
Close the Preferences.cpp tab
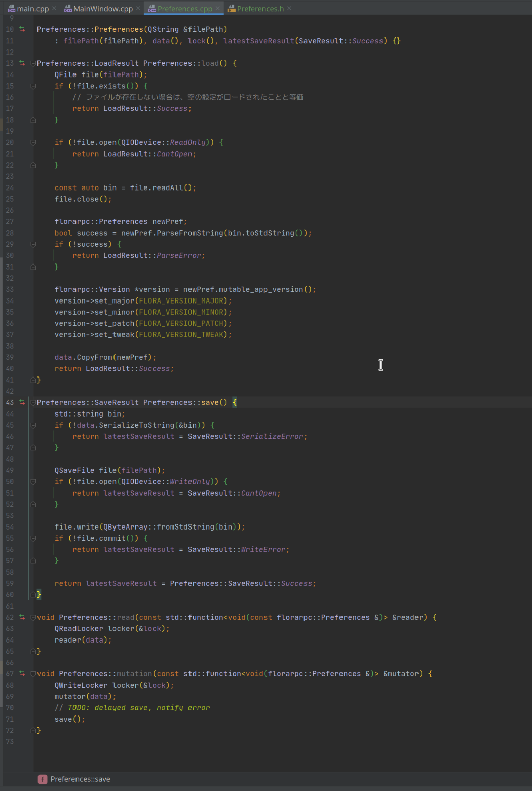click(218, 9)
